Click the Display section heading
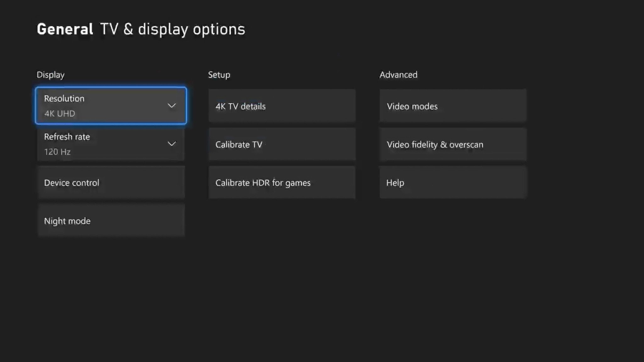 (50, 75)
